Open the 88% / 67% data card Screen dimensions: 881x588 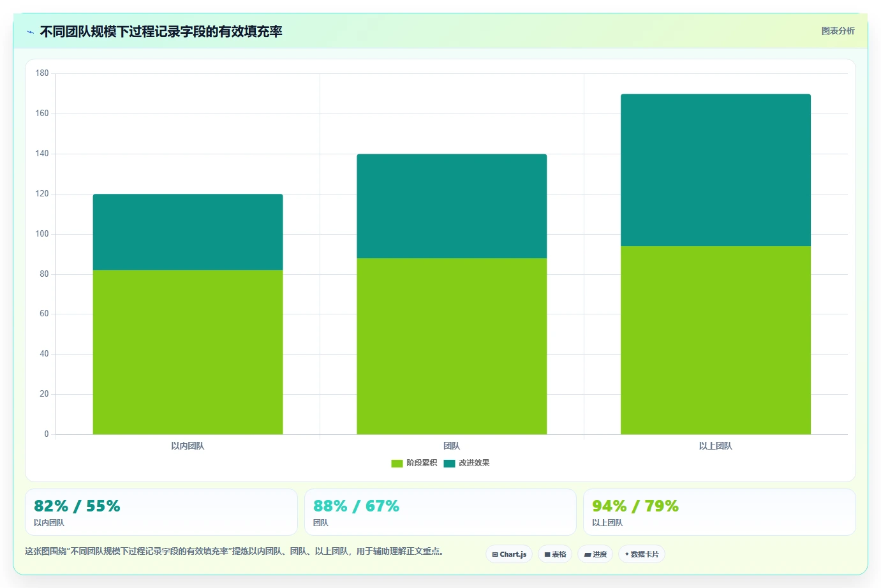tap(440, 512)
